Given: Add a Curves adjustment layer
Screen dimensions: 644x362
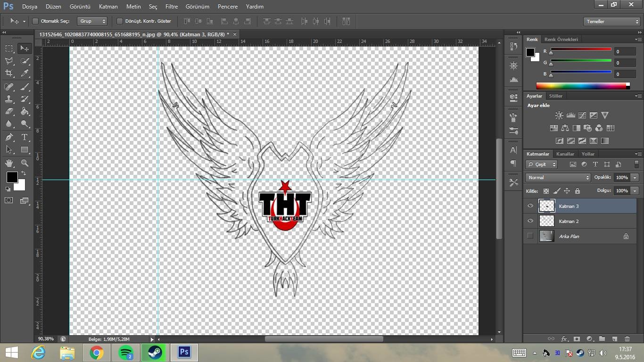Looking at the screenshot, I should (x=582, y=115).
